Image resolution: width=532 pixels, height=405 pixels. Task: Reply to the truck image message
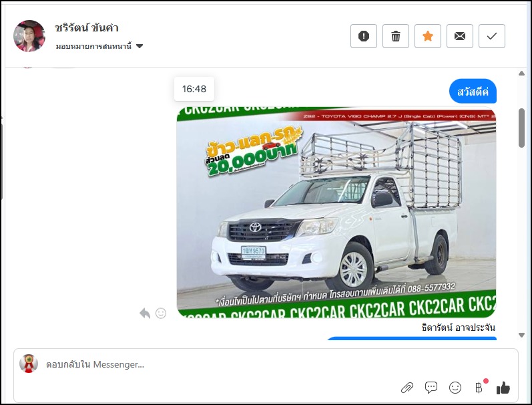pos(145,313)
